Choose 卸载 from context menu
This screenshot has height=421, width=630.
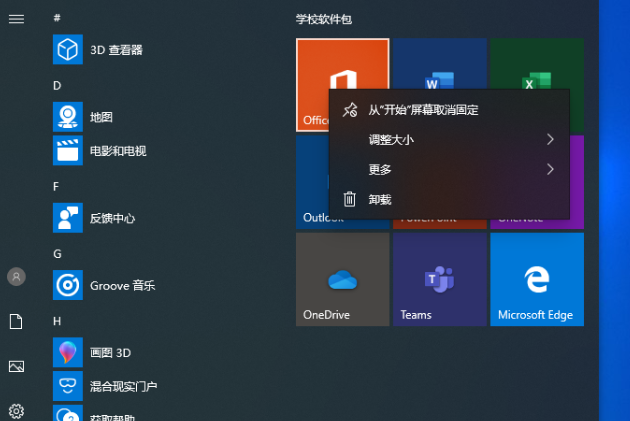449,199
